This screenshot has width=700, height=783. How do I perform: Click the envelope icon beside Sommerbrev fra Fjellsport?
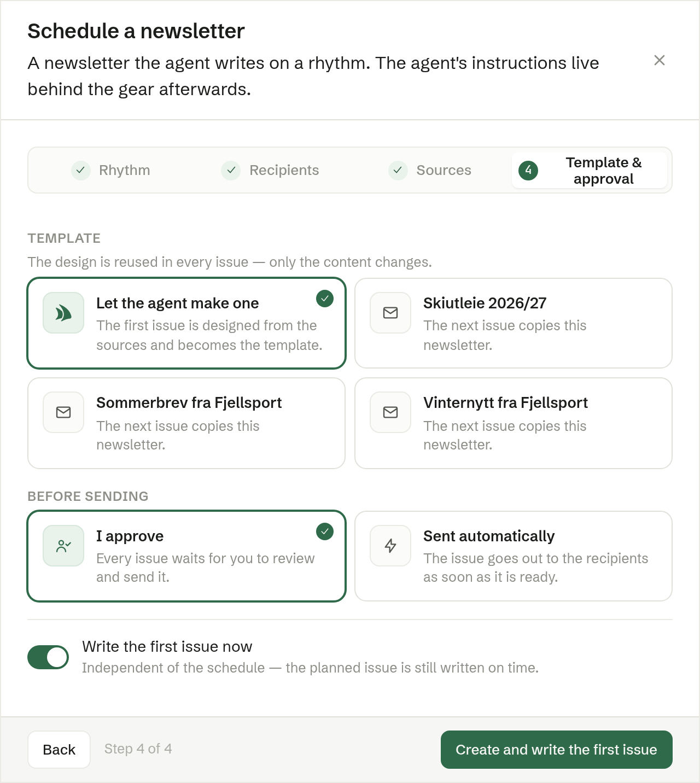(63, 412)
